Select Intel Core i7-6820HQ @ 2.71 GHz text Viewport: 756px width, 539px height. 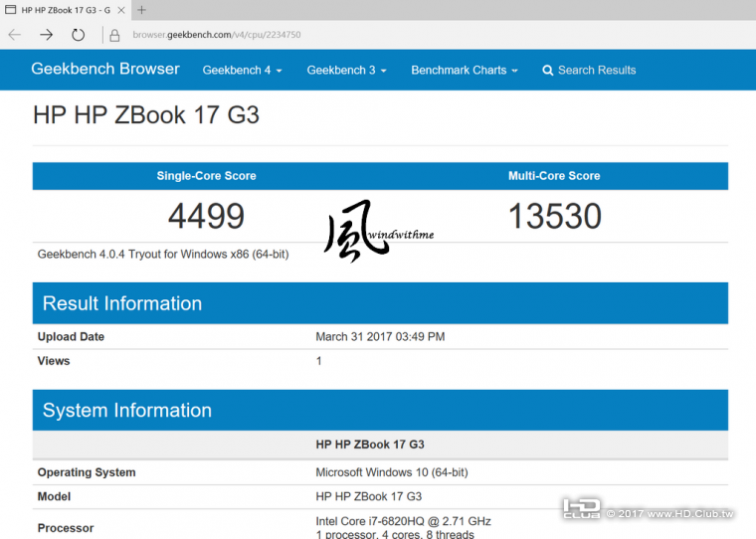[403, 521]
